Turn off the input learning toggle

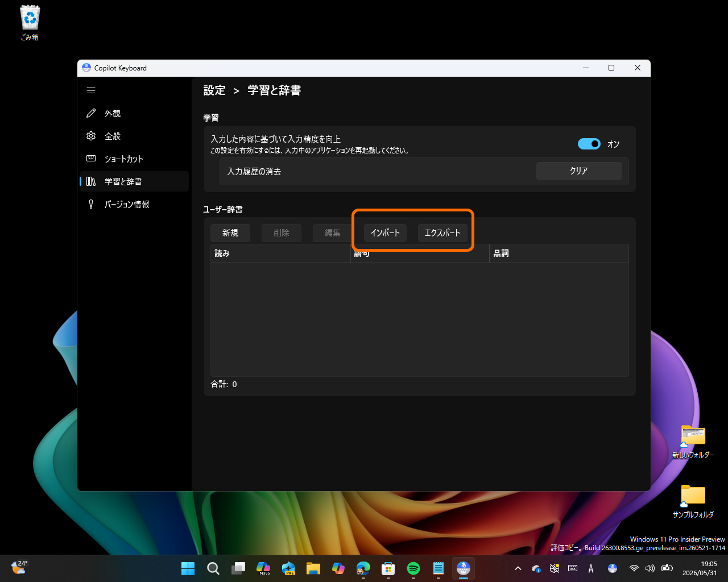(x=589, y=144)
